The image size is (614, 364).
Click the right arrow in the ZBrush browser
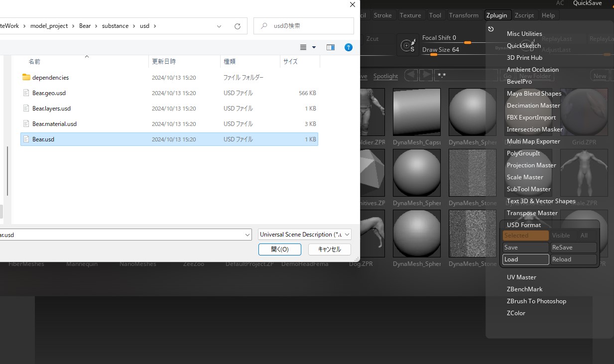pos(426,75)
